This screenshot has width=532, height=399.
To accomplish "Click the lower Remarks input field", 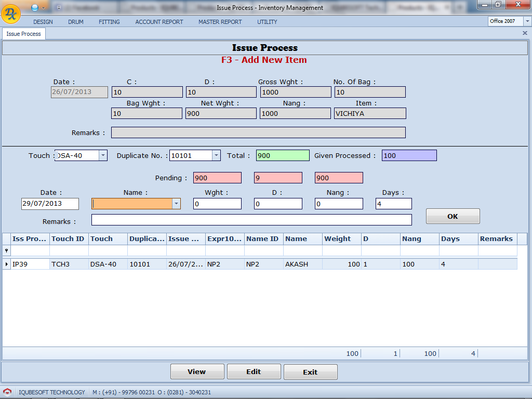I will tap(251, 220).
